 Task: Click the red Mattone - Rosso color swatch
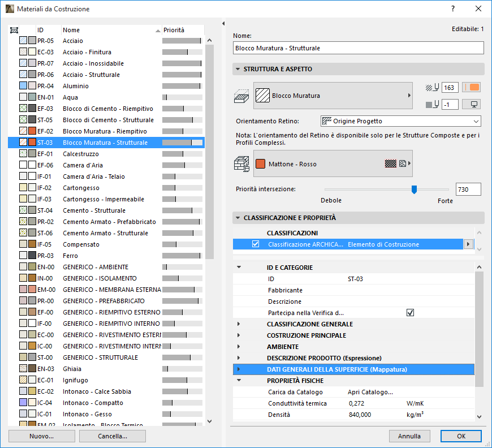point(260,163)
